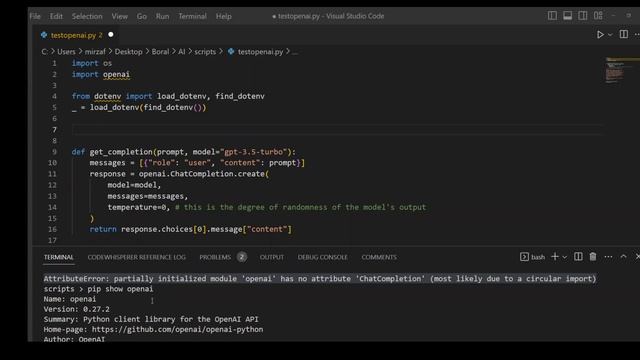Click the Python file icon in breadcrumb

click(231, 51)
